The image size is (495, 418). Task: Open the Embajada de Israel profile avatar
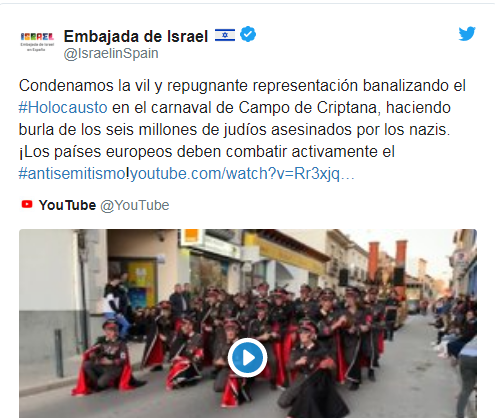[x=37, y=42]
